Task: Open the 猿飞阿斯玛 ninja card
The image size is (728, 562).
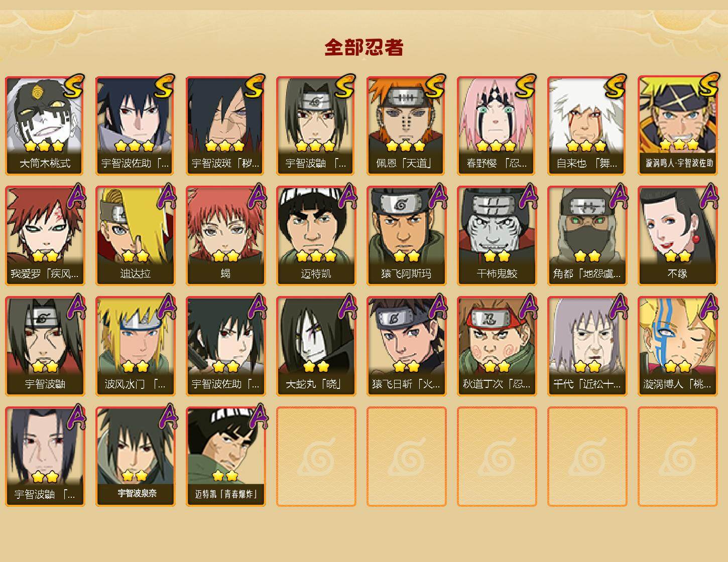Action: tap(406, 236)
